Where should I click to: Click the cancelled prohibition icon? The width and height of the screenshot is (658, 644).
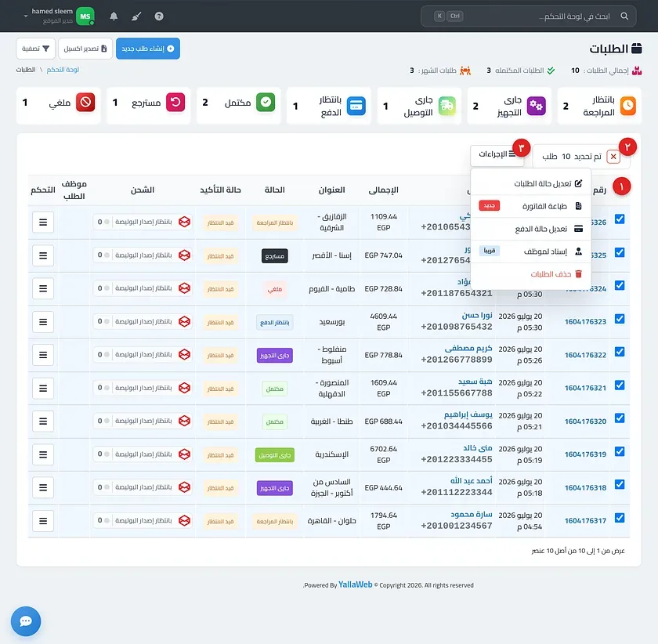[85, 102]
